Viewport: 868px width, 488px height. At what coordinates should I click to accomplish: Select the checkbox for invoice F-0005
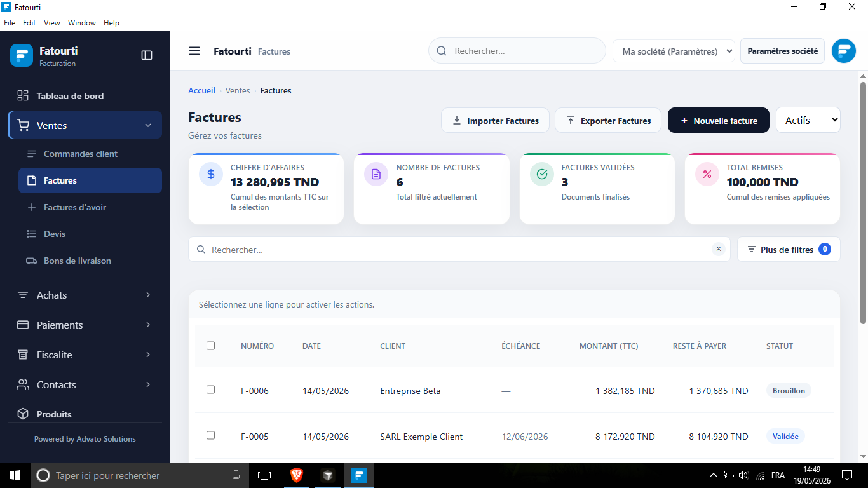(210, 435)
